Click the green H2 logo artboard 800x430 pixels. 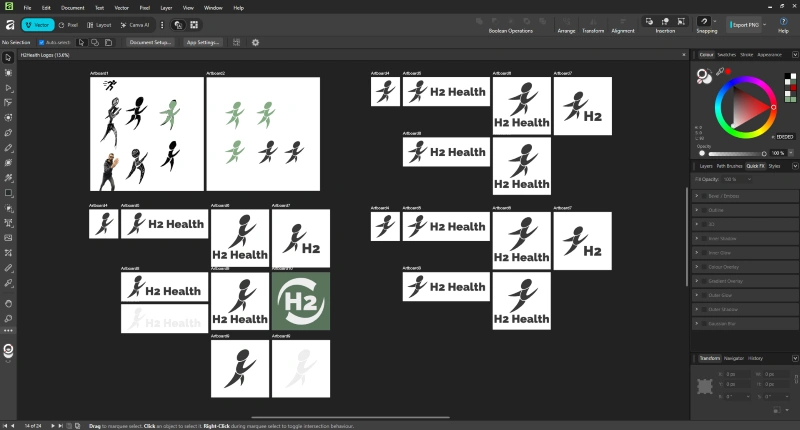click(300, 300)
